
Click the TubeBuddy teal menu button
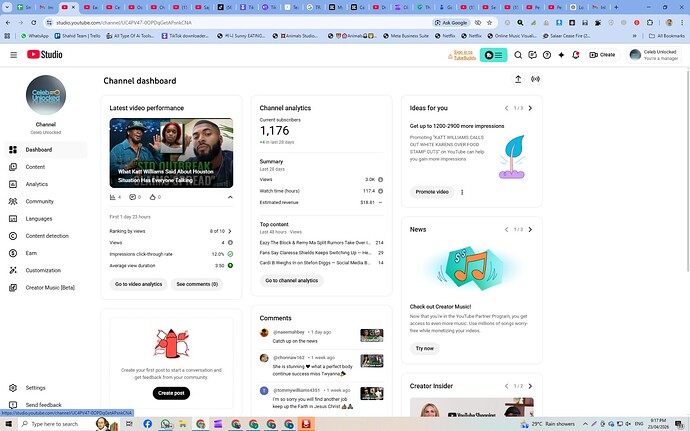(x=493, y=55)
